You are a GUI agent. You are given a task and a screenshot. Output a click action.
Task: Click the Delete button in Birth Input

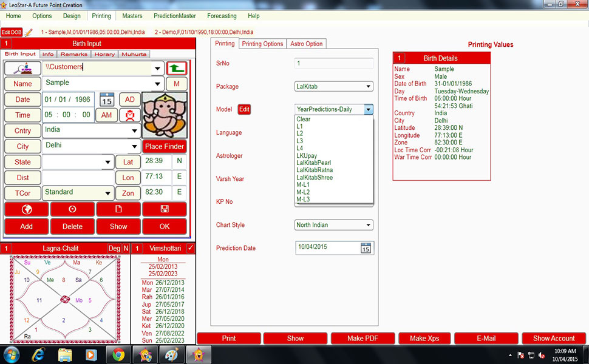click(x=72, y=226)
